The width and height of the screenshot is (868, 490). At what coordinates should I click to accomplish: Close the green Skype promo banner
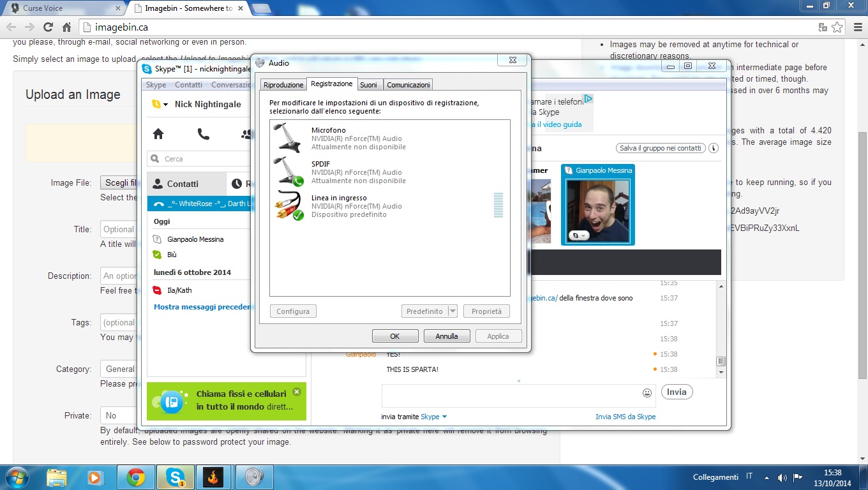point(296,392)
